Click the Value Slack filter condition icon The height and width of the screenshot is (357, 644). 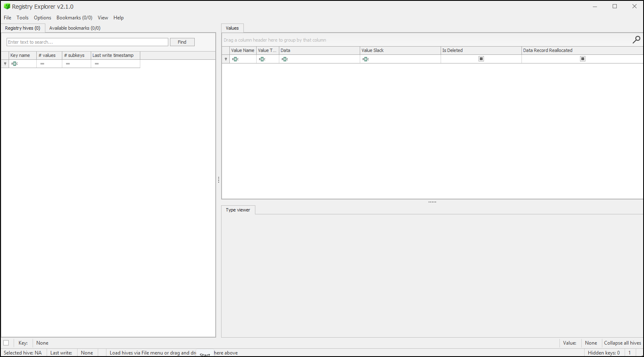click(366, 59)
